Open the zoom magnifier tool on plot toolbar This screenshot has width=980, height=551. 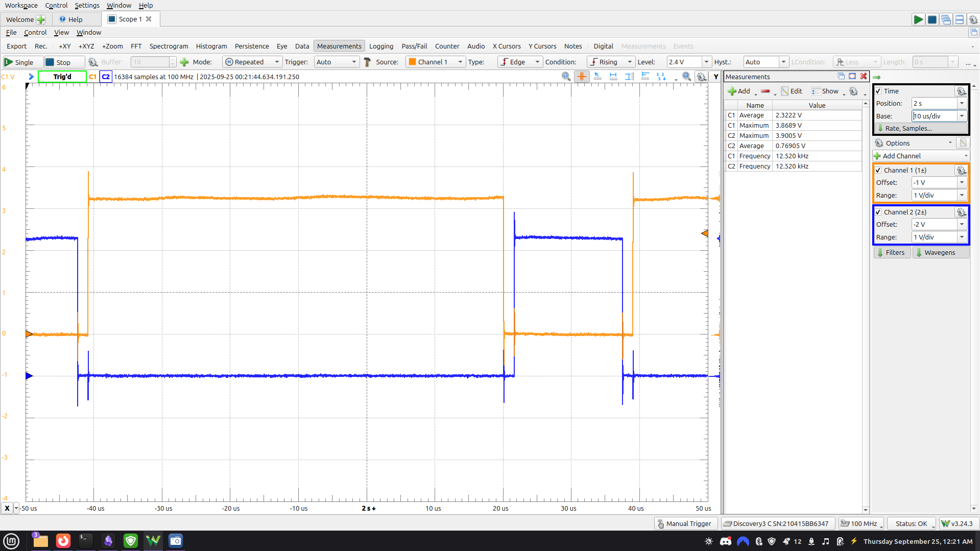pos(686,76)
